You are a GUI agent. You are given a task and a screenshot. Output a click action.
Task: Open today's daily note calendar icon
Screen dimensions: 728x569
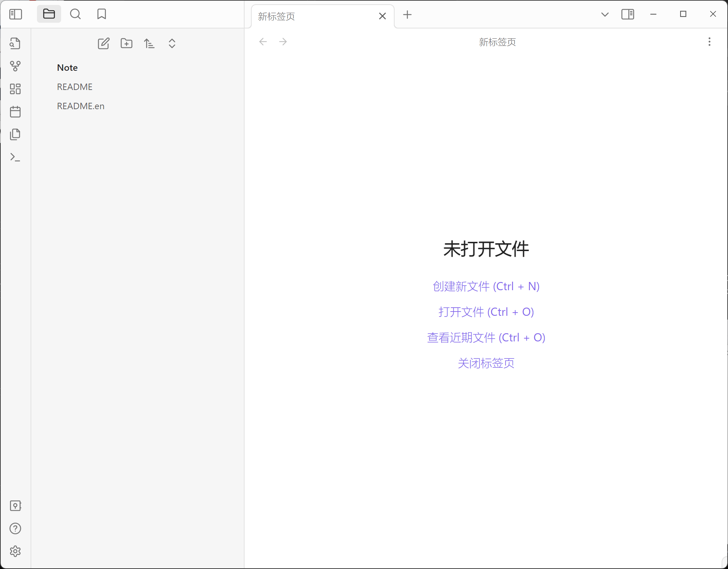point(15,112)
